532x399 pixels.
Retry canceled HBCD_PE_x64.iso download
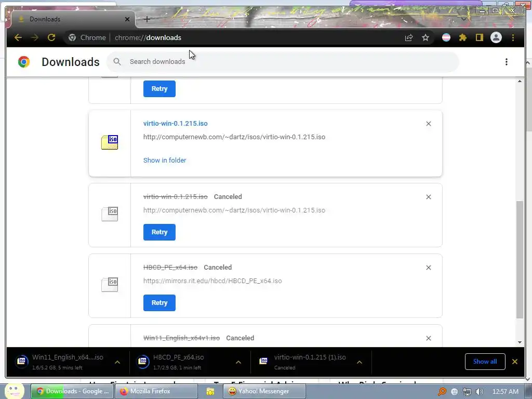(x=159, y=303)
